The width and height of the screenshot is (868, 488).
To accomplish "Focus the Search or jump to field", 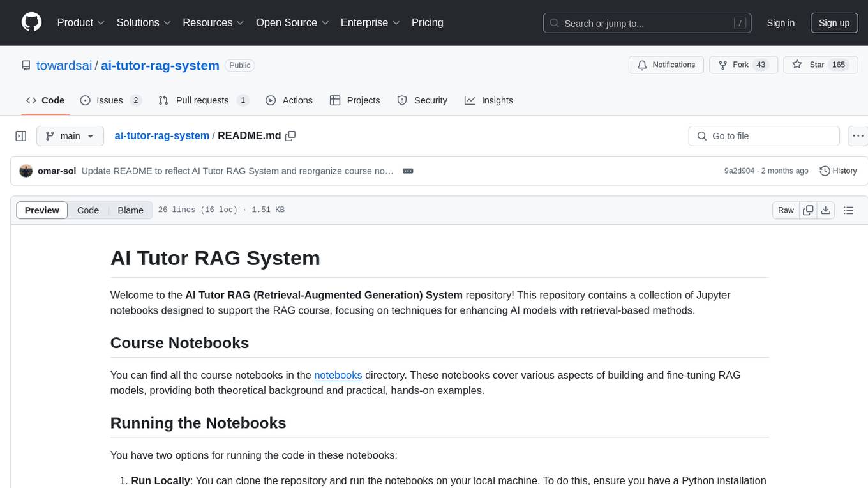I will pyautogui.click(x=647, y=23).
